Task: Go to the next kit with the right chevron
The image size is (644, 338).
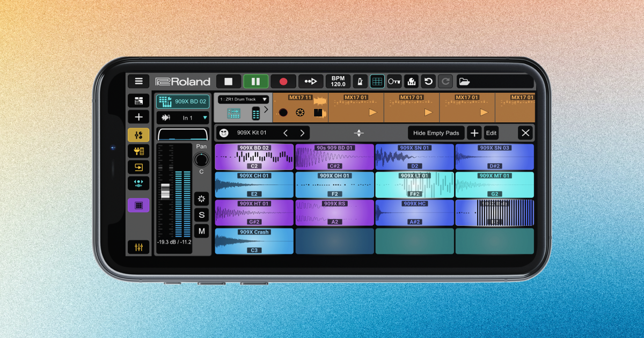Action: (302, 133)
